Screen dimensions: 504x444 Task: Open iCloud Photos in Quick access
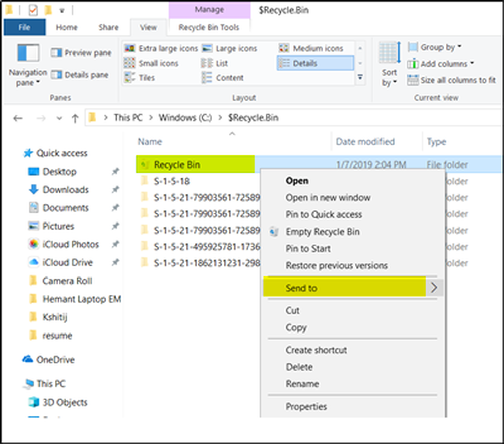tap(71, 244)
